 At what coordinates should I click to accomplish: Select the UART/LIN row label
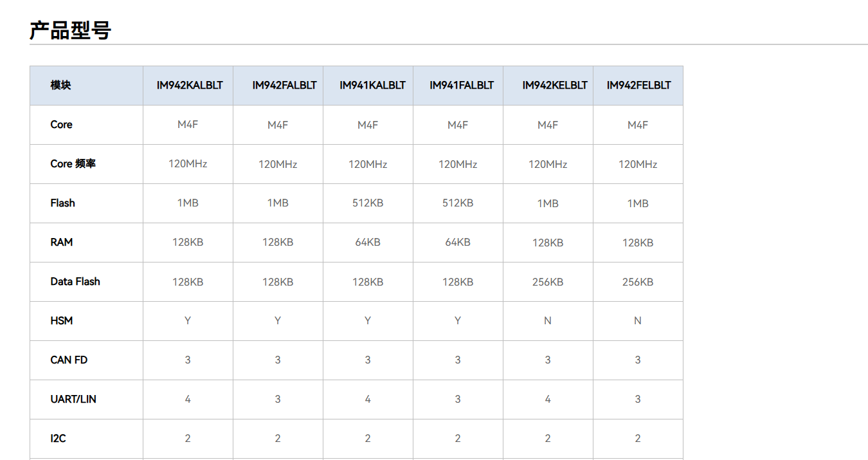coord(73,400)
